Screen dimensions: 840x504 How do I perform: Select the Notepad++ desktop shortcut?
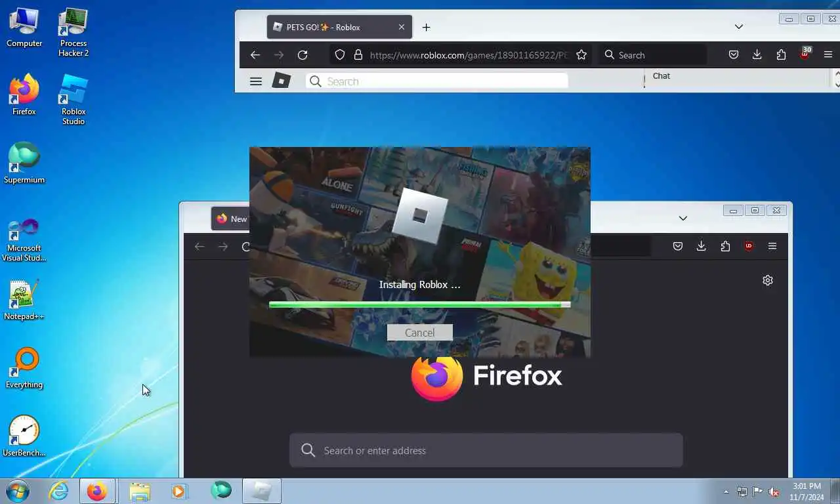(x=24, y=301)
